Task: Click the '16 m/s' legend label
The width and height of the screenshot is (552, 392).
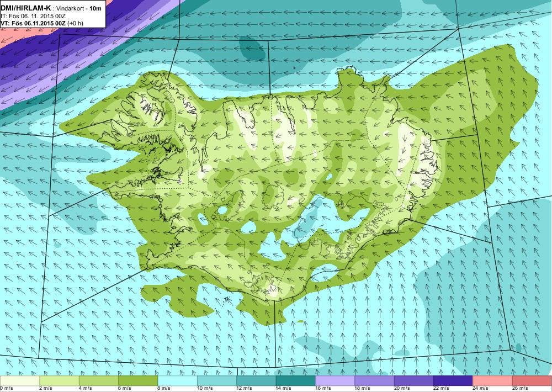Action: point(323,388)
